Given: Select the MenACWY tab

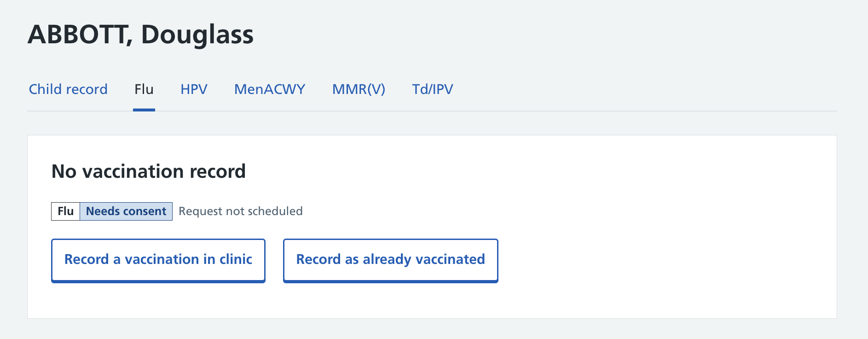Looking at the screenshot, I should [269, 89].
